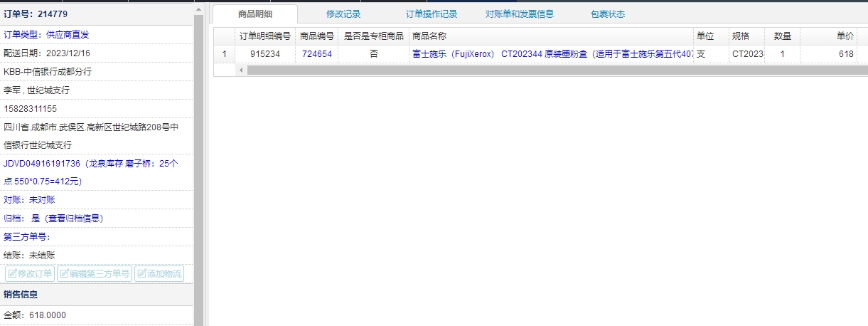Click the 添加物流 button
Image resolution: width=868 pixels, height=326 pixels.
[159, 274]
